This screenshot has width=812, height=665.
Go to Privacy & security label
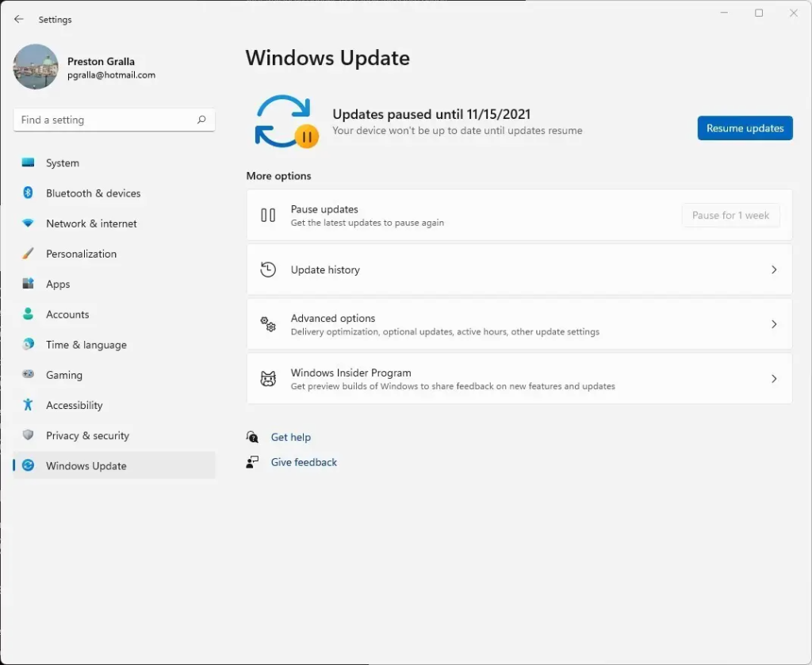tap(87, 436)
